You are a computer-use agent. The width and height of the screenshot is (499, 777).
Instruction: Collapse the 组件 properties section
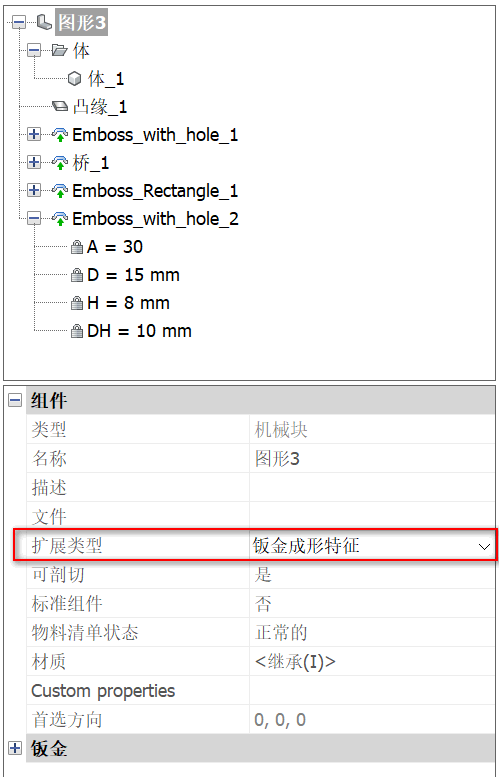tap(15, 400)
